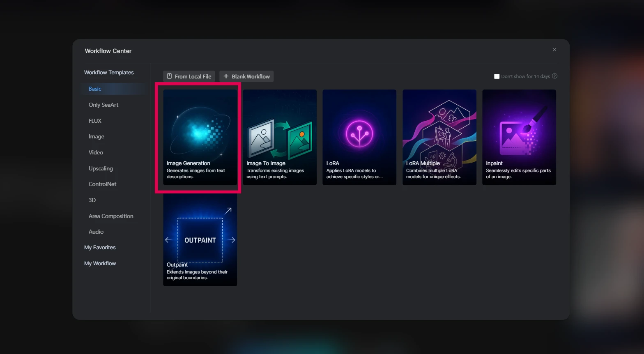Pick the LoRA Multiple template
The image size is (644, 354).
pyautogui.click(x=439, y=137)
